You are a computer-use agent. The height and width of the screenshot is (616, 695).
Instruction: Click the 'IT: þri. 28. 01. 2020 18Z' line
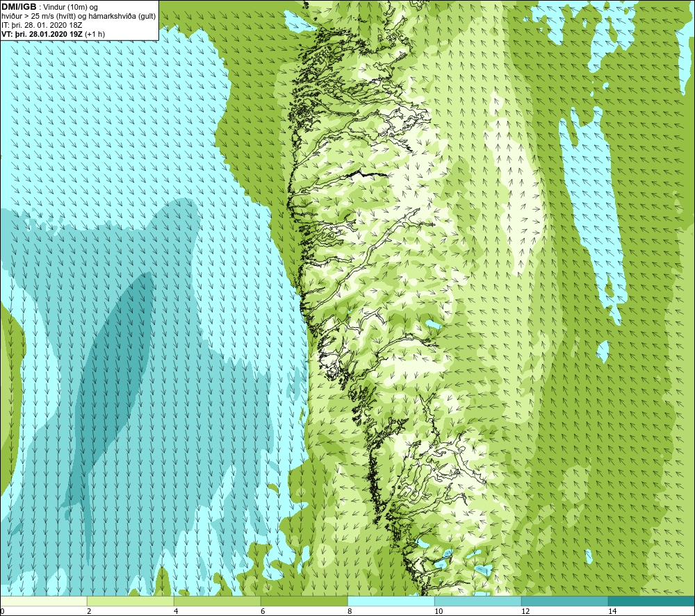(42, 25)
